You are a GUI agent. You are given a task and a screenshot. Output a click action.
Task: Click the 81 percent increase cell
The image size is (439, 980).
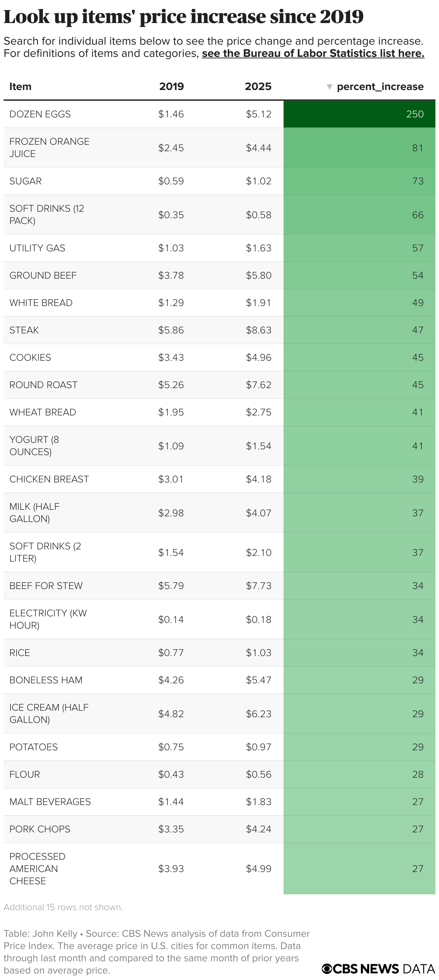pos(359,148)
